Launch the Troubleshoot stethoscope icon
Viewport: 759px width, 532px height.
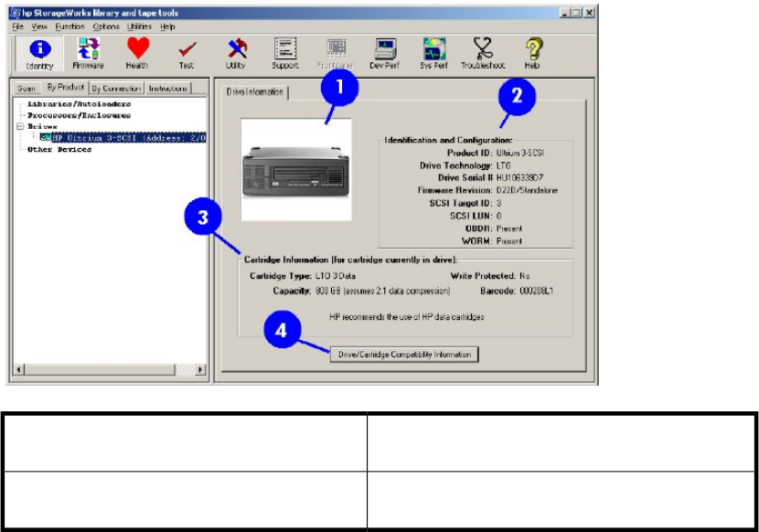[483, 54]
